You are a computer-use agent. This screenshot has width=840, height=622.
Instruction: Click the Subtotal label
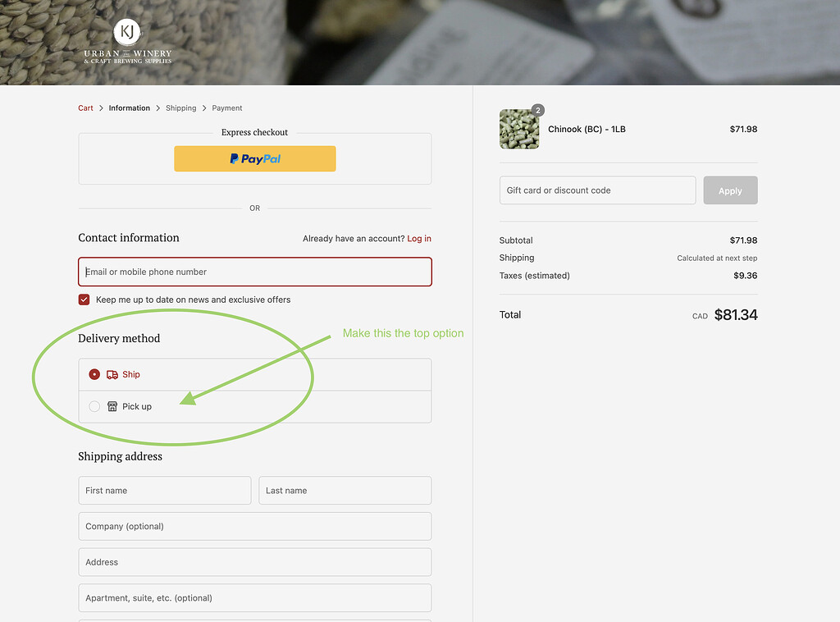(x=516, y=240)
